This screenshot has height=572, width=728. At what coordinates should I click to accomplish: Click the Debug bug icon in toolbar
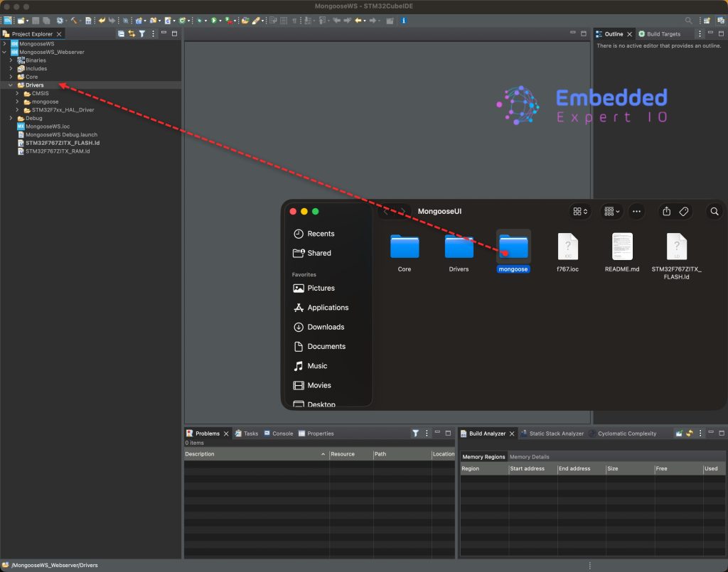(x=198, y=21)
